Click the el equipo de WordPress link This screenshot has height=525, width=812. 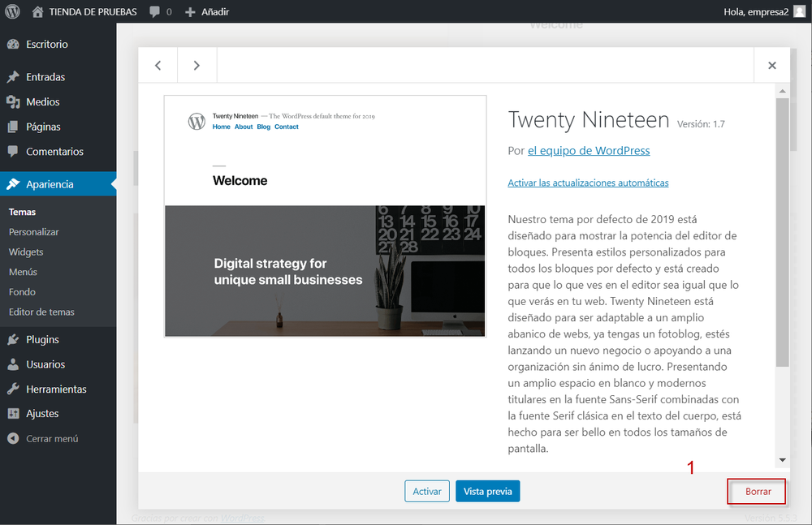coord(589,151)
